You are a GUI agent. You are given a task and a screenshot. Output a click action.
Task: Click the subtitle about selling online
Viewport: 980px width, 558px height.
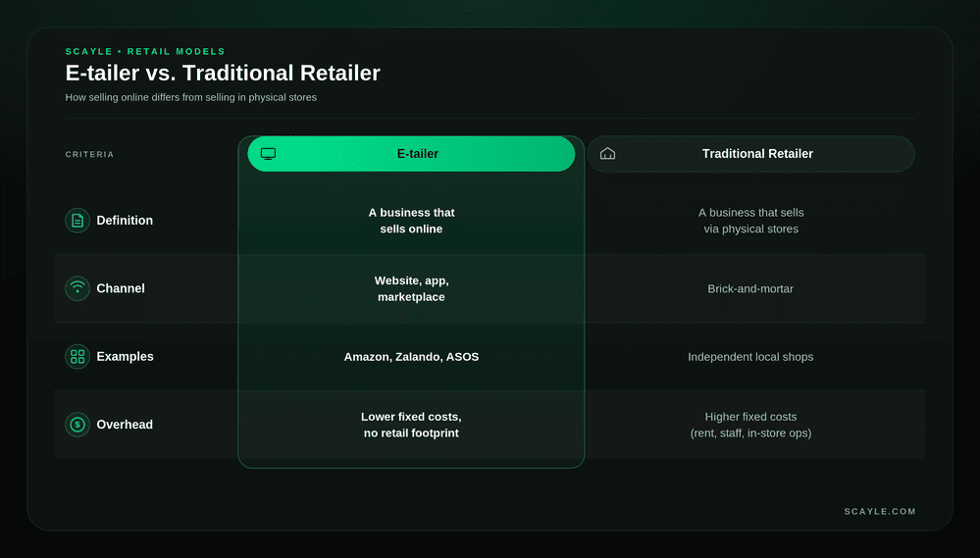(190, 97)
